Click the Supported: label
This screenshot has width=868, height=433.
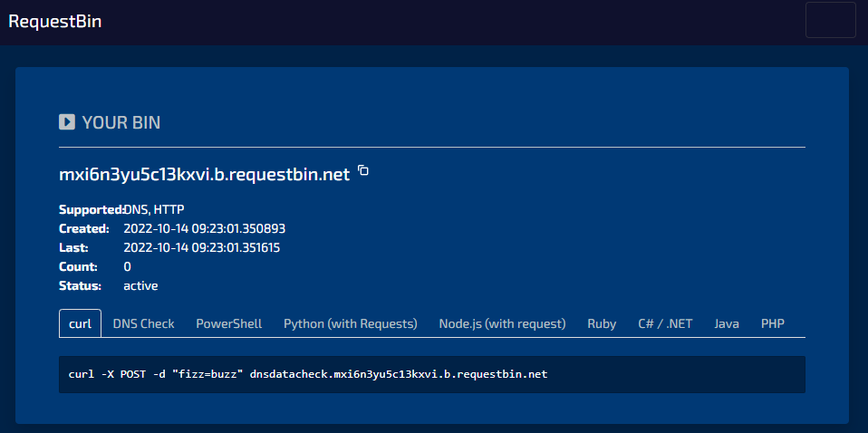pyautogui.click(x=92, y=210)
